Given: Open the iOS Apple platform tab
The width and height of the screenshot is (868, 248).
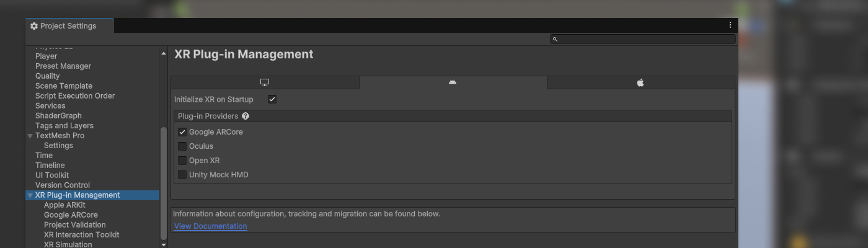Looking at the screenshot, I should [640, 82].
